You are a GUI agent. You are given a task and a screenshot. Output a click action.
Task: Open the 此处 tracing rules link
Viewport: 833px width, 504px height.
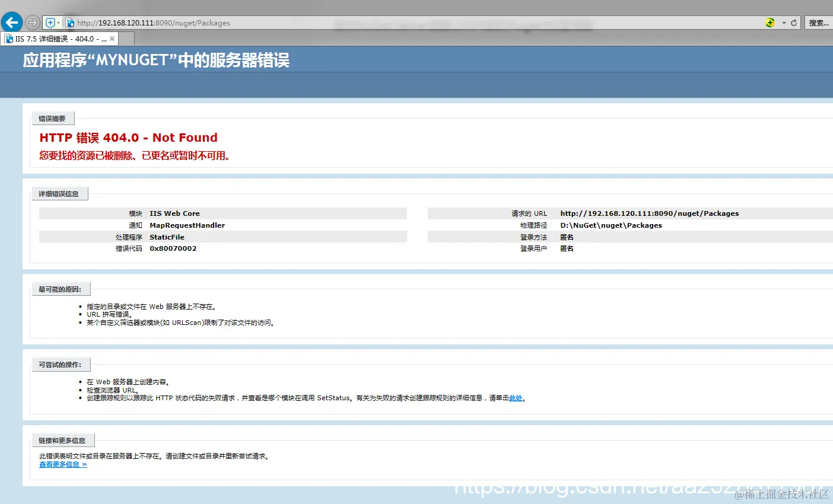point(516,398)
